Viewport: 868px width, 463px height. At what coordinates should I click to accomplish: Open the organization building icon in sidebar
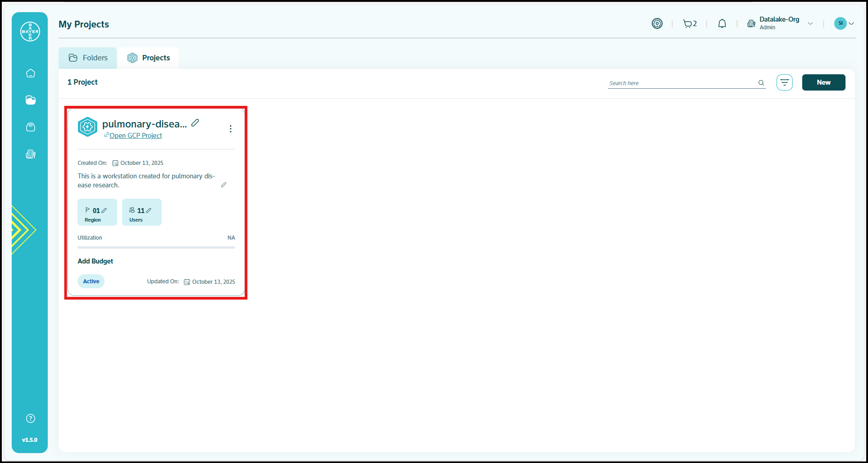[x=31, y=154]
